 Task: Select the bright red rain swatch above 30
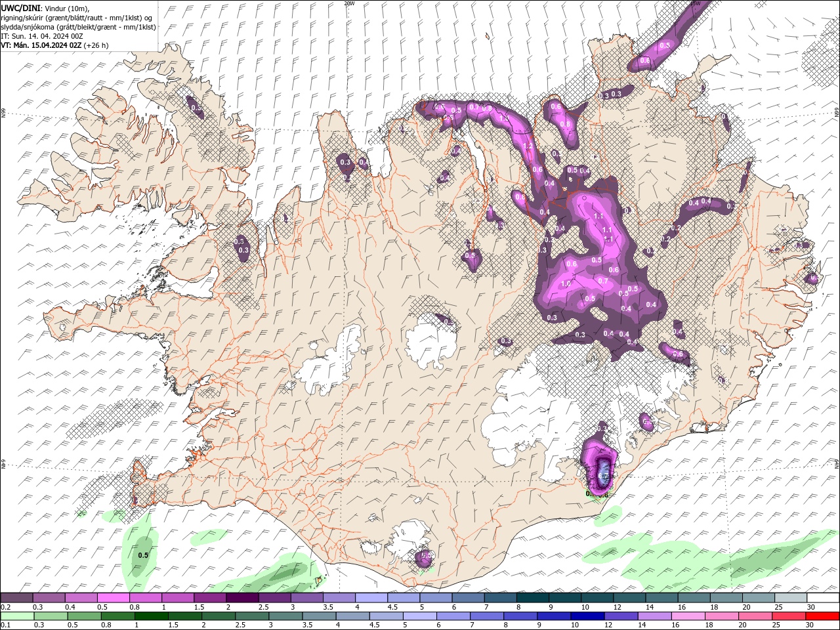[x=823, y=616]
